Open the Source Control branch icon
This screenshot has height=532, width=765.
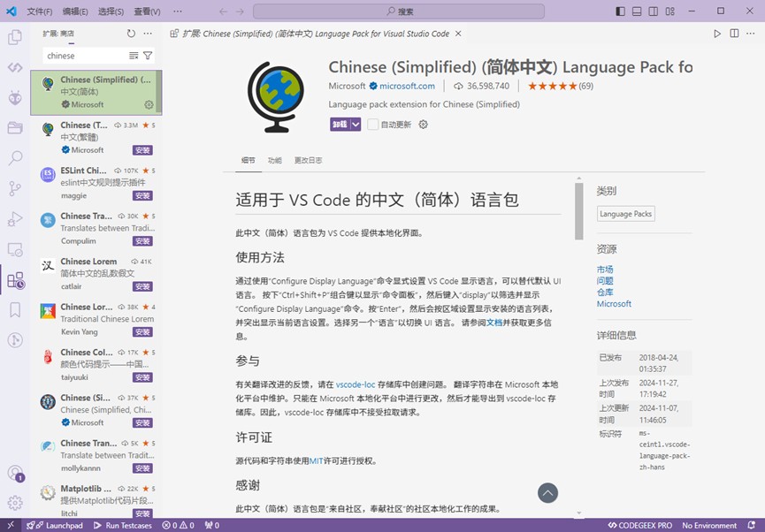15,188
